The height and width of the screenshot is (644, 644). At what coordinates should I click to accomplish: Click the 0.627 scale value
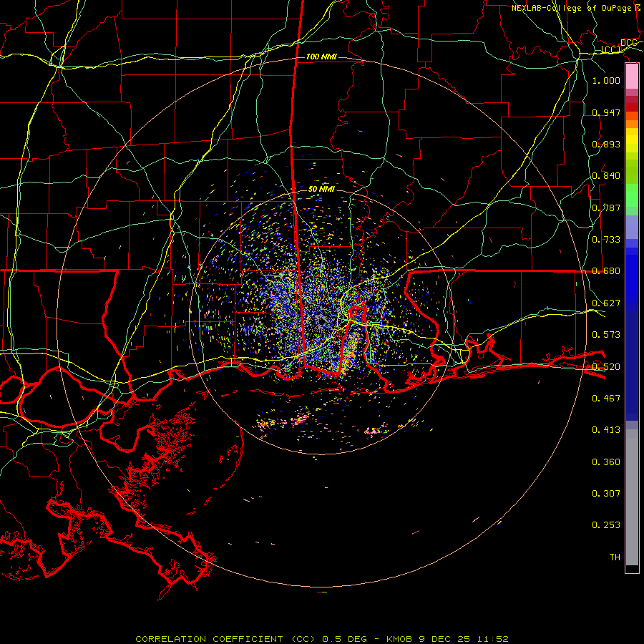(606, 303)
